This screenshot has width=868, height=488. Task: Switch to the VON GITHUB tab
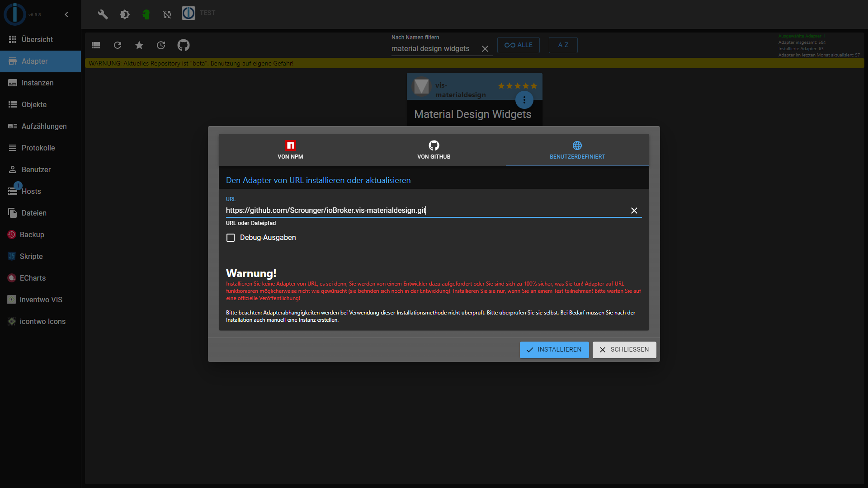pyautogui.click(x=434, y=150)
